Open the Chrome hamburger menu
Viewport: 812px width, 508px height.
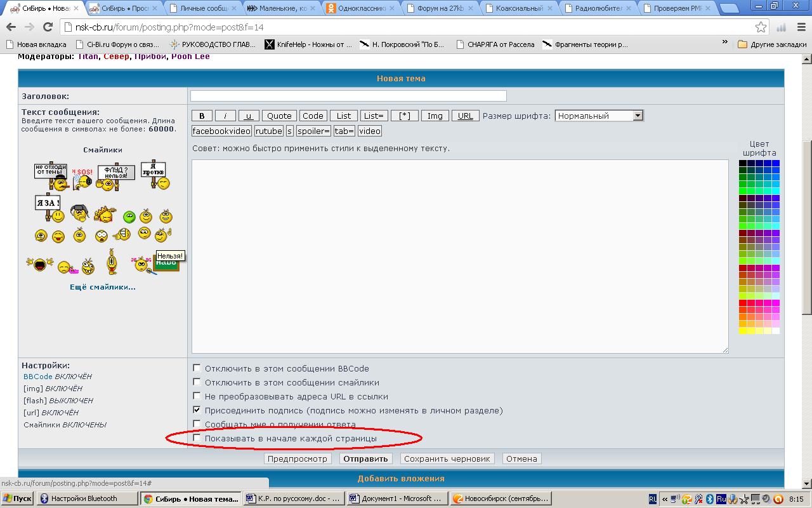(x=799, y=27)
